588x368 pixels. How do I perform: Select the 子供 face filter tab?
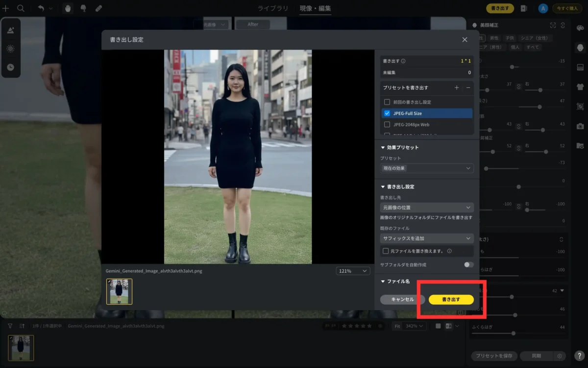(510, 38)
